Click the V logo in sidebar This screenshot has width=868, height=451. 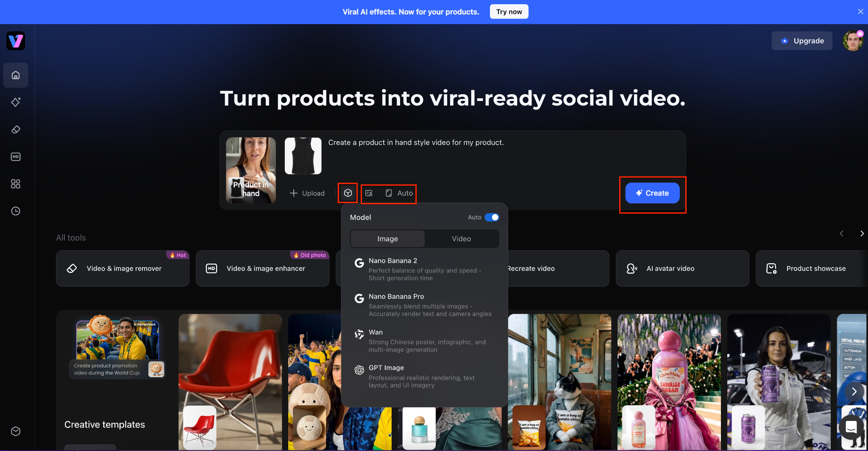tap(16, 41)
